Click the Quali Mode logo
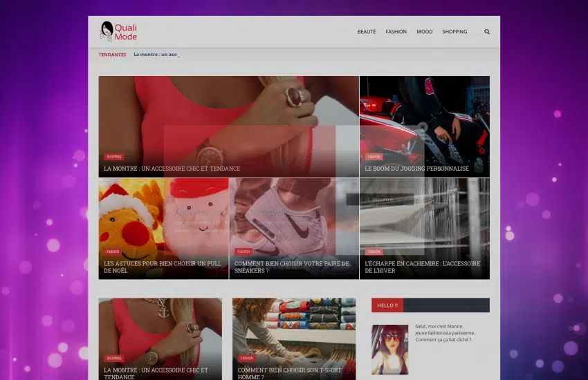The height and width of the screenshot is (380, 588). coord(118,32)
